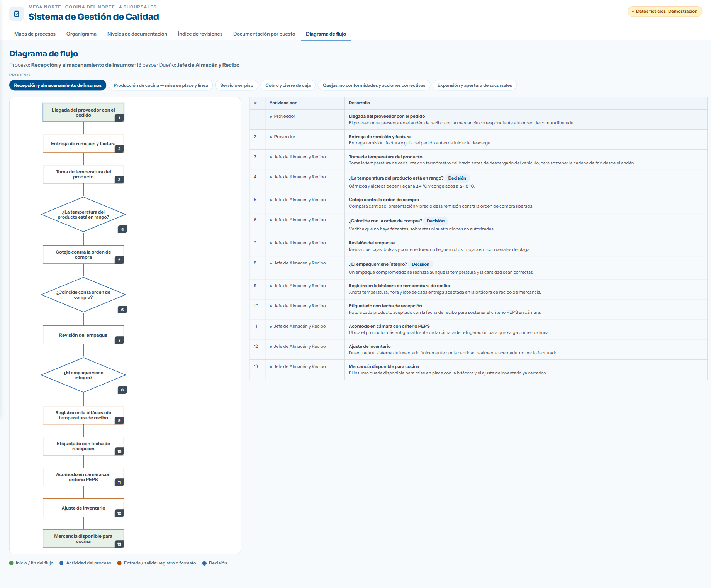Click flow node Llegada del proveedor con el pedido
The height and width of the screenshot is (588, 711).
click(x=83, y=112)
